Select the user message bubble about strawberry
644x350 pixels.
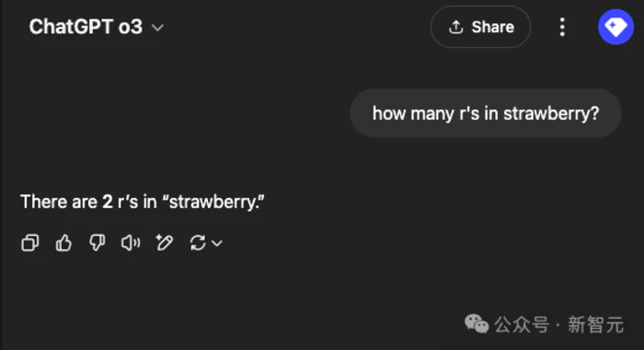pos(486,113)
